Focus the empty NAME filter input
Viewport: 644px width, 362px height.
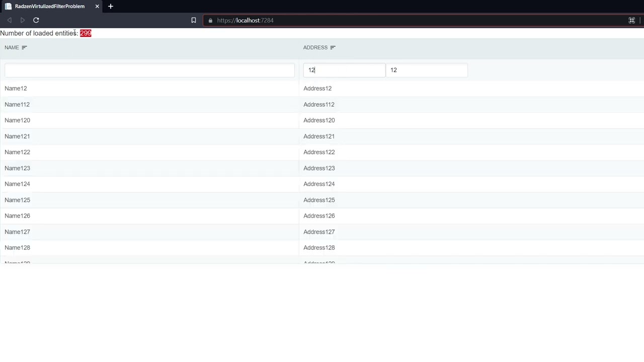[149, 70]
